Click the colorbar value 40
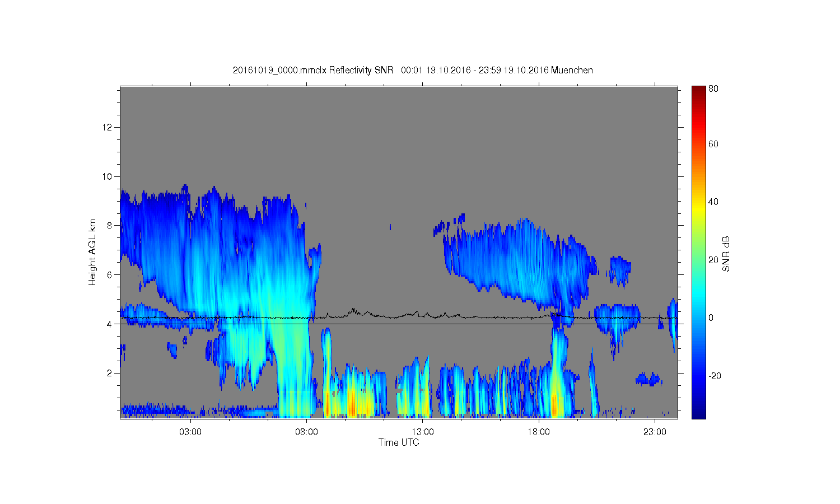 (x=713, y=202)
